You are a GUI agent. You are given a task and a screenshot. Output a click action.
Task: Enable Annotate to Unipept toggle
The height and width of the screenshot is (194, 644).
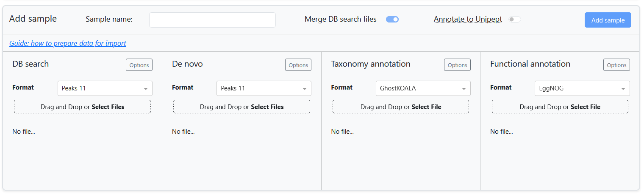515,20
